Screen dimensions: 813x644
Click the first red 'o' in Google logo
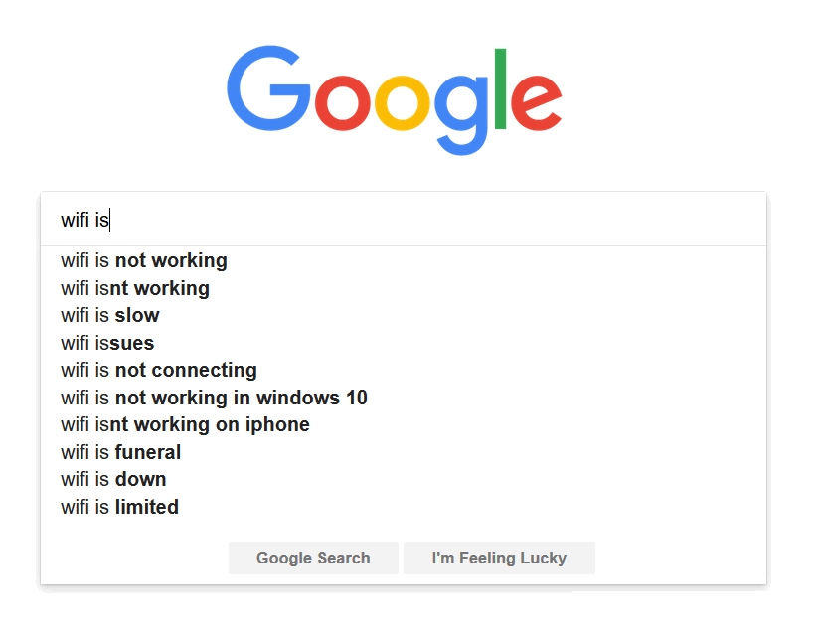point(342,102)
